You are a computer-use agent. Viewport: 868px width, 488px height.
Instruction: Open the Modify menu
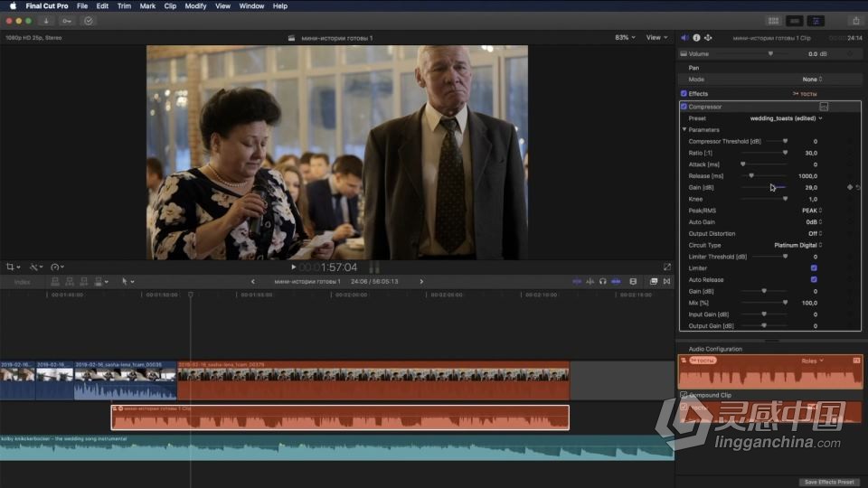[x=195, y=6]
